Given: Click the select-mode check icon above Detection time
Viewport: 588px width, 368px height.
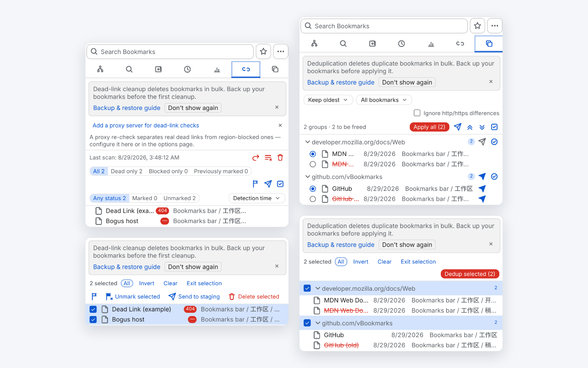Looking at the screenshot, I should [x=280, y=184].
